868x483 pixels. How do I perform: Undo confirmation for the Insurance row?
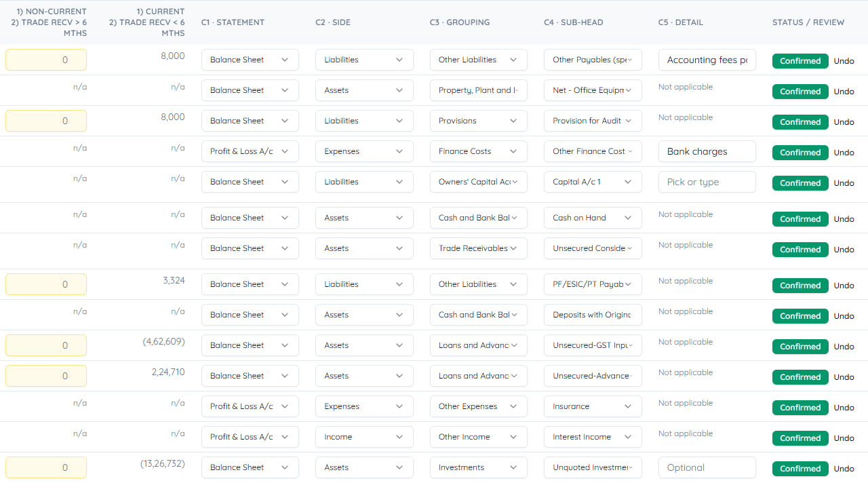click(x=844, y=408)
